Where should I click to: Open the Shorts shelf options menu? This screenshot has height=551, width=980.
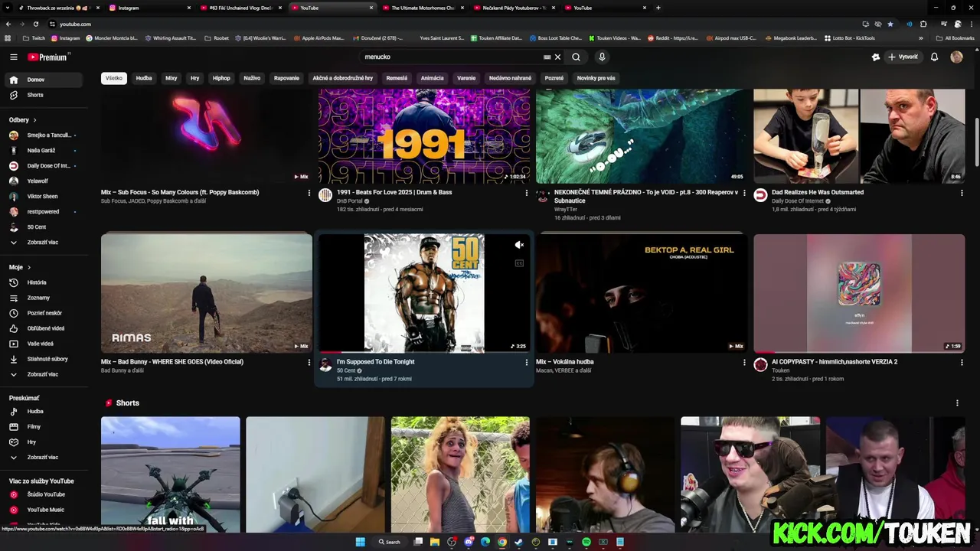coord(956,403)
